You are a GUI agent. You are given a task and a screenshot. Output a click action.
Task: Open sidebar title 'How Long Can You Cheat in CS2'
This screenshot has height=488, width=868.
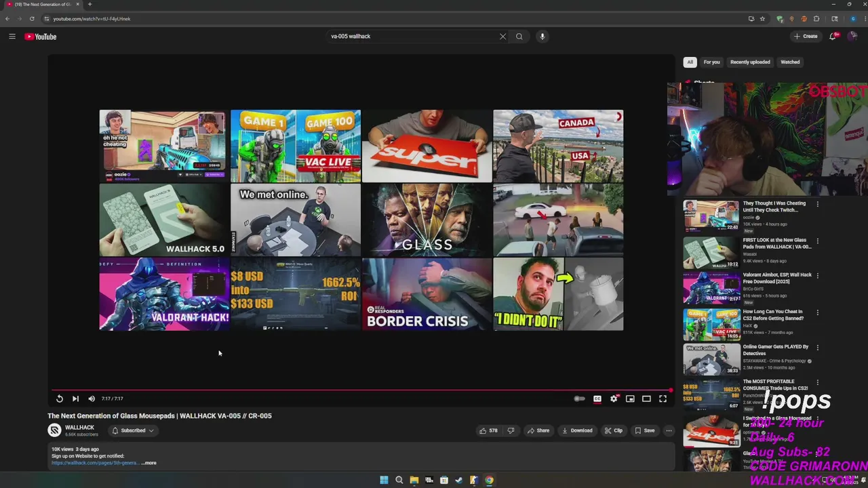tap(773, 314)
